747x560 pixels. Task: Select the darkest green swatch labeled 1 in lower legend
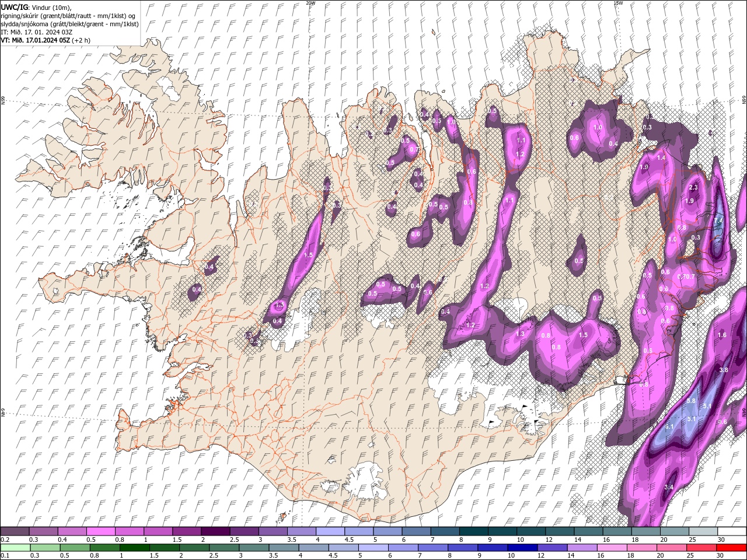point(135,548)
